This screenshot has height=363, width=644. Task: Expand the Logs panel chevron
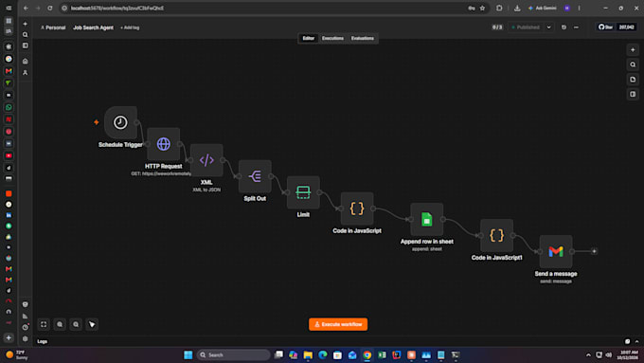pyautogui.click(x=636, y=341)
